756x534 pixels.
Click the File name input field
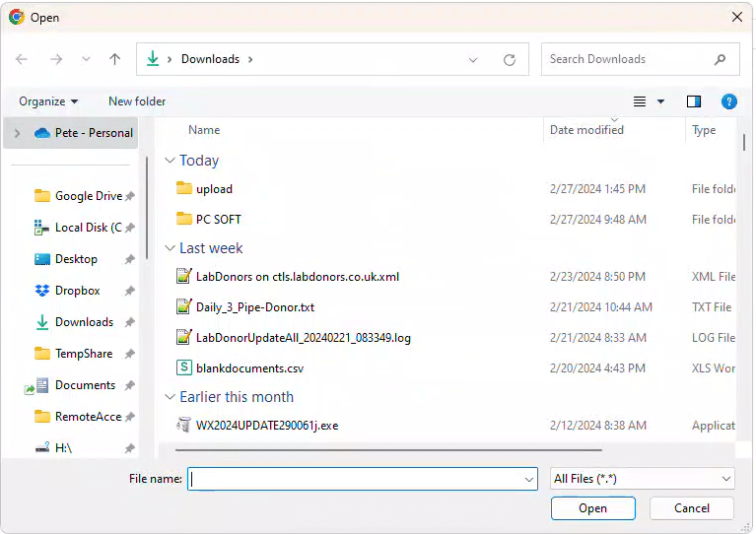click(355, 479)
